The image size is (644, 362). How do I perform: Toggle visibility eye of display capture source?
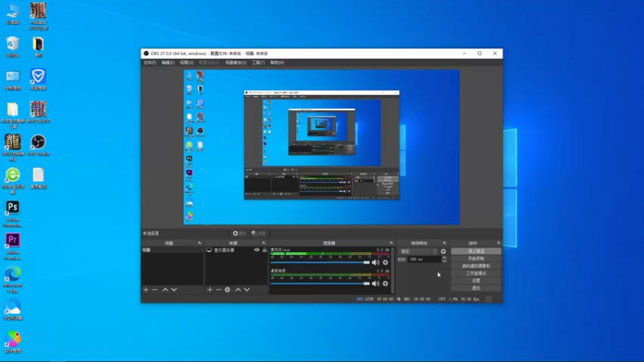click(257, 250)
